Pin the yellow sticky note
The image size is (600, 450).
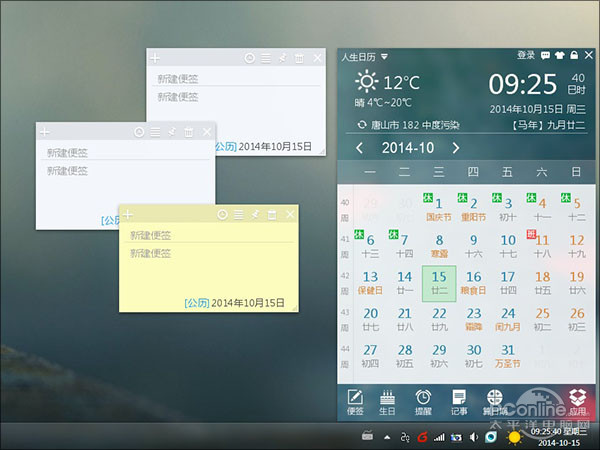pos(255,215)
